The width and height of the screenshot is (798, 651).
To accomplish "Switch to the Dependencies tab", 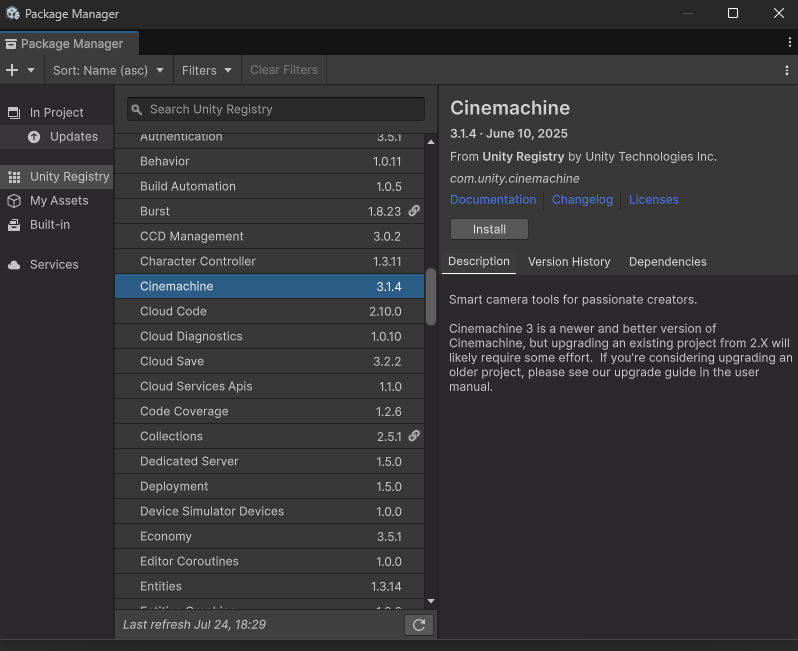I will pyautogui.click(x=667, y=262).
